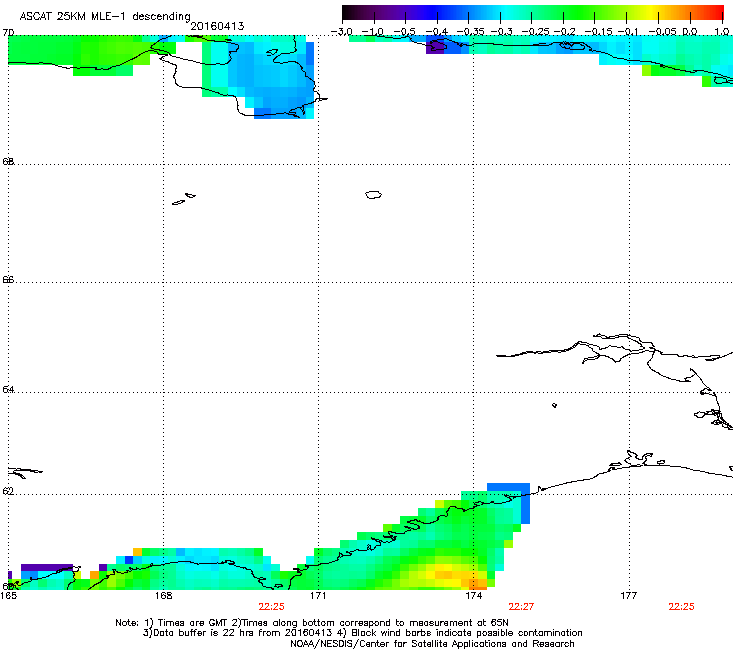This screenshot has width=740, height=650.
Task: Select the latitude label 64
Action: pyautogui.click(x=8, y=389)
